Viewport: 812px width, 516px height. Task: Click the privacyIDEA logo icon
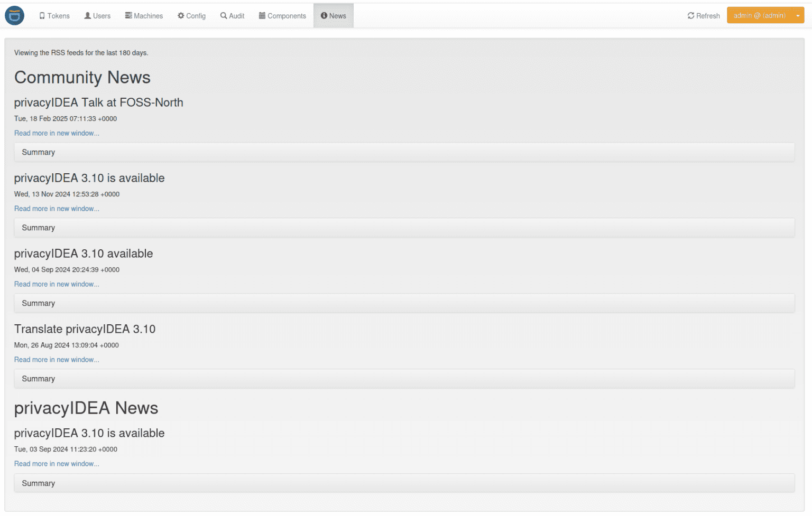14,15
